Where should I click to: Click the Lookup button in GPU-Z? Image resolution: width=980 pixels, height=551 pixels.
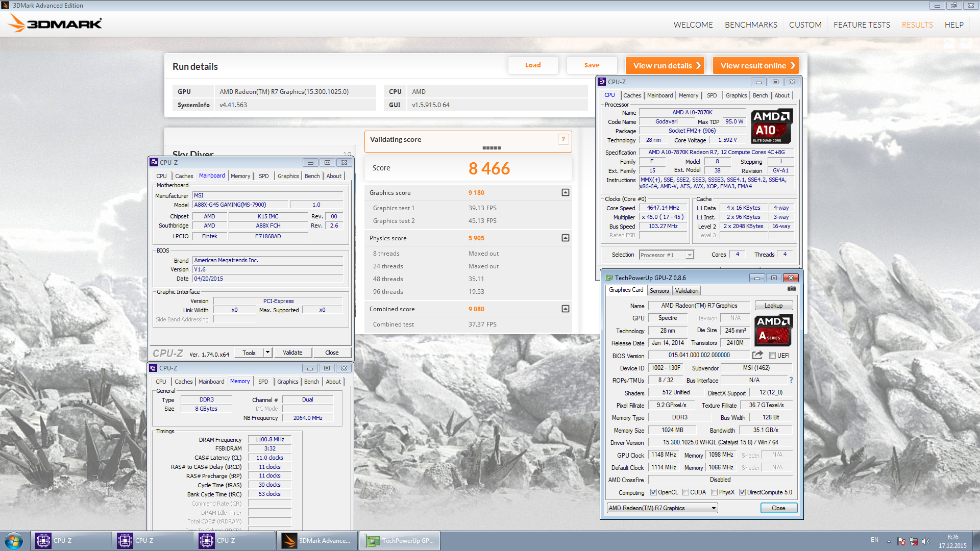773,305
